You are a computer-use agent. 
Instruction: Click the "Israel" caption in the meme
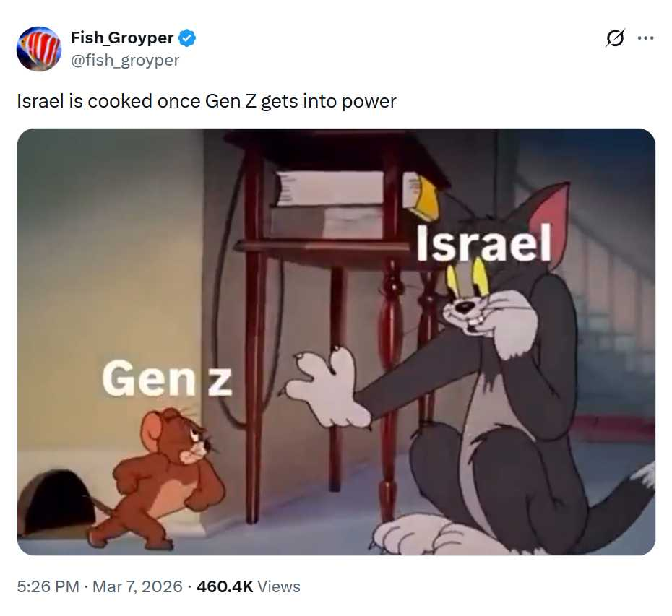(x=484, y=243)
